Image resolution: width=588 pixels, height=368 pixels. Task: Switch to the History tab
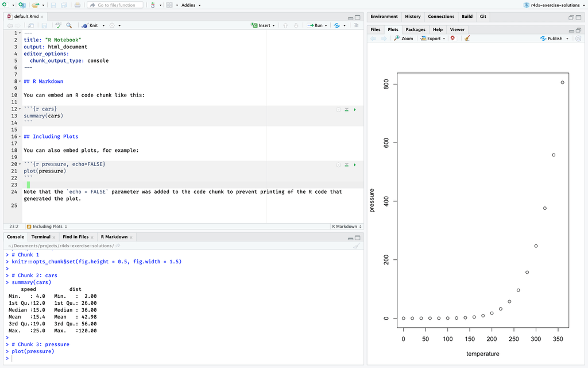[412, 17]
